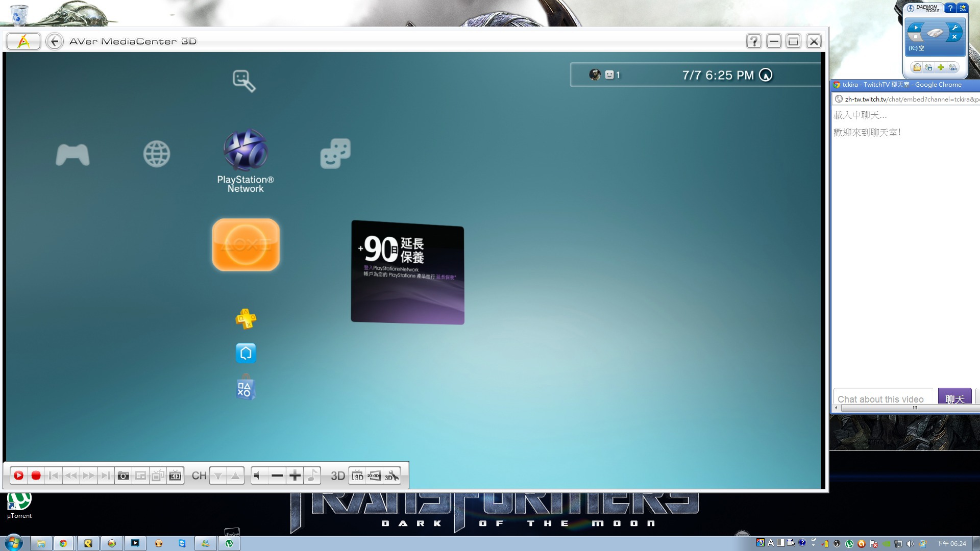The width and height of the screenshot is (980, 551).
Task: Enable 3D TV display mode
Action: [357, 475]
